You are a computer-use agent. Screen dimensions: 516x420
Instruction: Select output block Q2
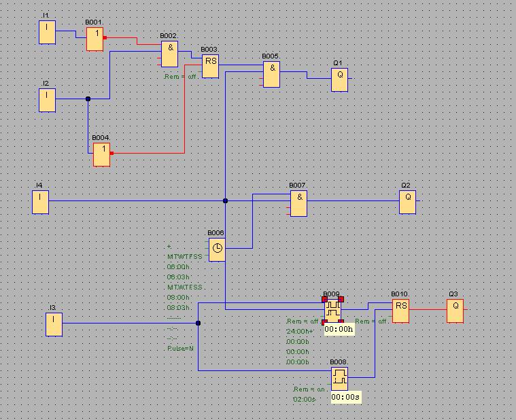click(407, 203)
